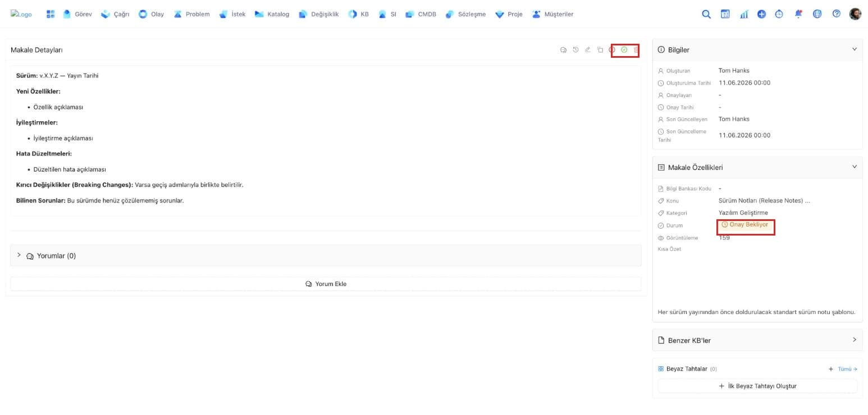This screenshot has height=415, width=868.
Task: Open notifications bell icon
Action: [798, 14]
